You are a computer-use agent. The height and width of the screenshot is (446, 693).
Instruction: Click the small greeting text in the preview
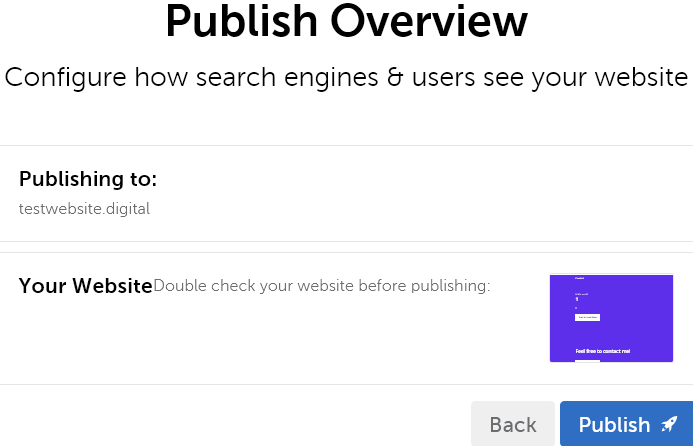[x=580, y=292]
